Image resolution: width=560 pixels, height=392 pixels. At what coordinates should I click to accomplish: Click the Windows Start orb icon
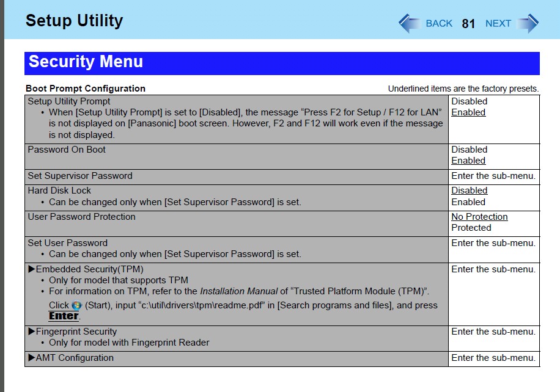tap(76, 306)
